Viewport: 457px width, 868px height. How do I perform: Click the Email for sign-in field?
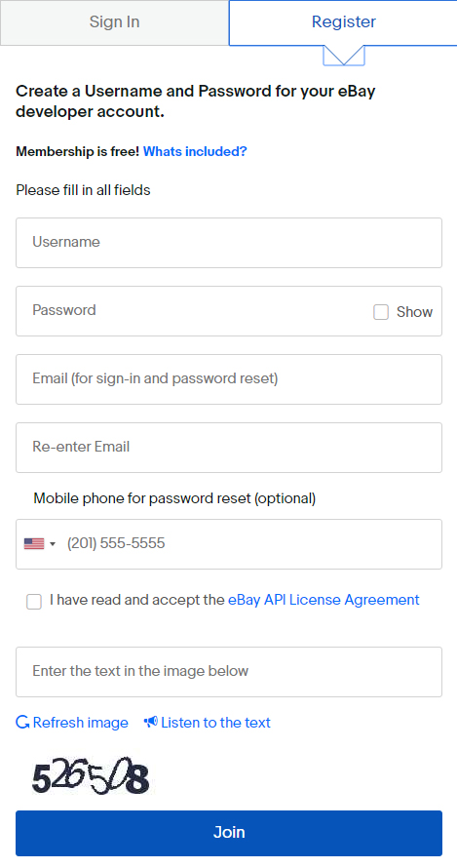[x=229, y=379]
